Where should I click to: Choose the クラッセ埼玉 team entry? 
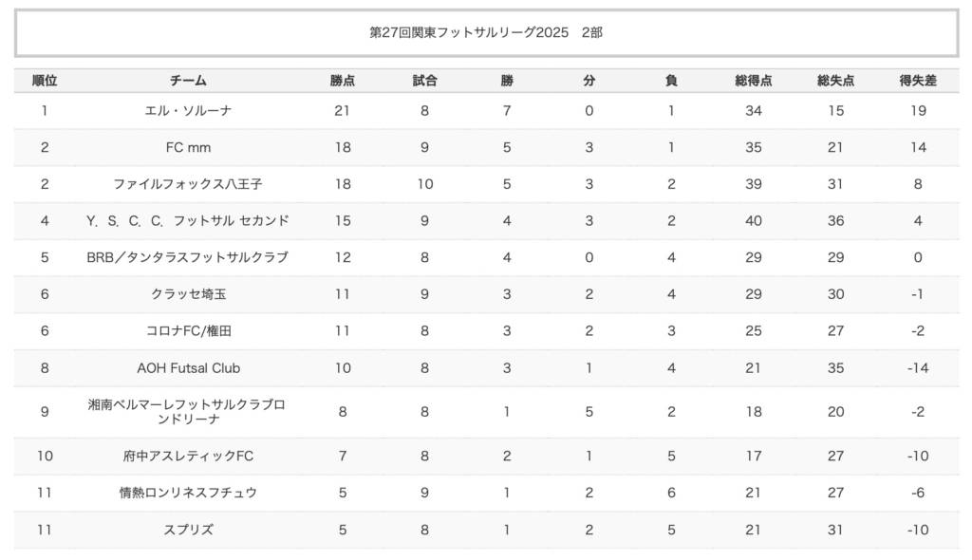click(x=188, y=294)
